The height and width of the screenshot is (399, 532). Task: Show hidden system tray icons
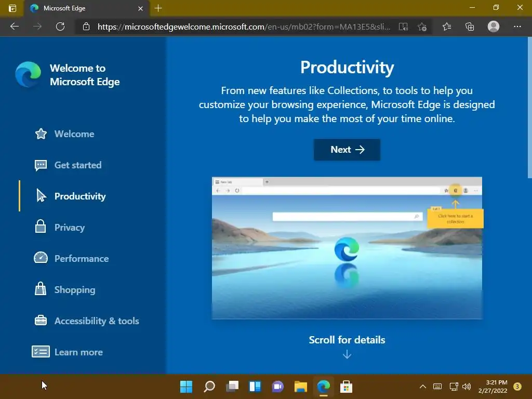423,387
